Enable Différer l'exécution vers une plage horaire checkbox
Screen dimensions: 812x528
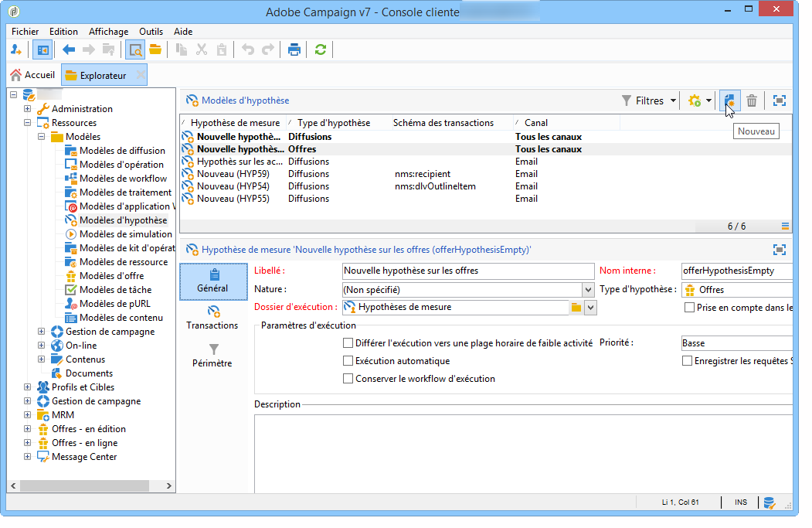click(348, 343)
